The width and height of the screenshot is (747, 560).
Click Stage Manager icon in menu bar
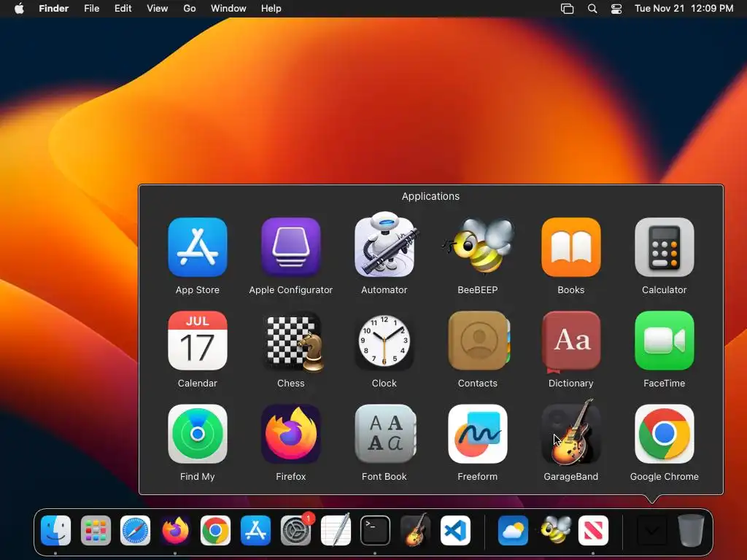567,9
